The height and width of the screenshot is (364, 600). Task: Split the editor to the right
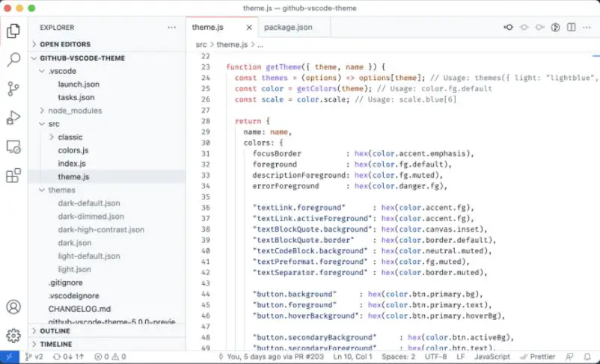click(572, 27)
